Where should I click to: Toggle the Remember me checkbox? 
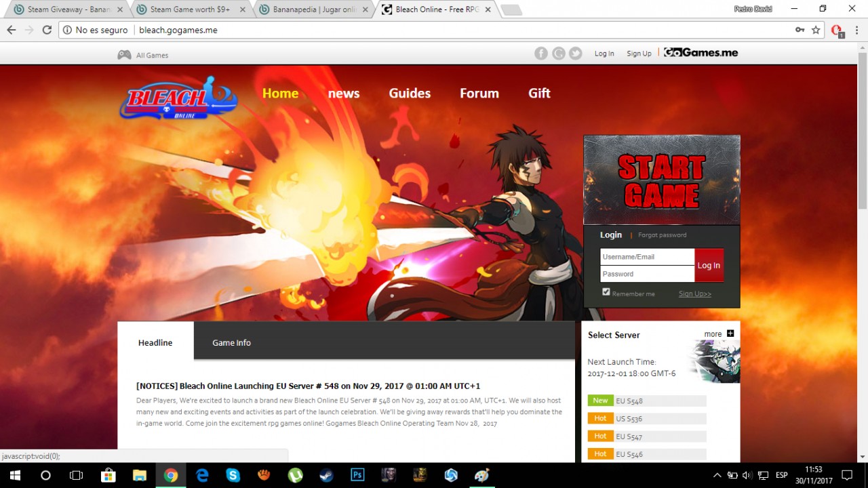606,292
